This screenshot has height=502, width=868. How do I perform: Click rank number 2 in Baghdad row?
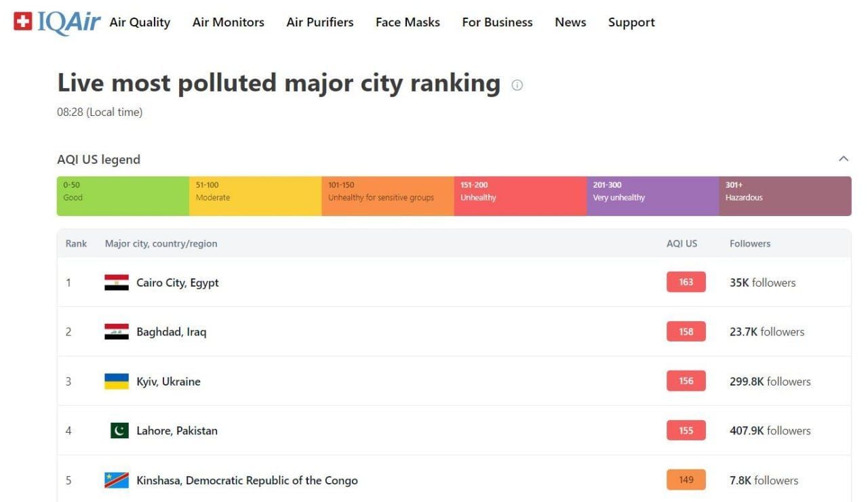tap(68, 332)
